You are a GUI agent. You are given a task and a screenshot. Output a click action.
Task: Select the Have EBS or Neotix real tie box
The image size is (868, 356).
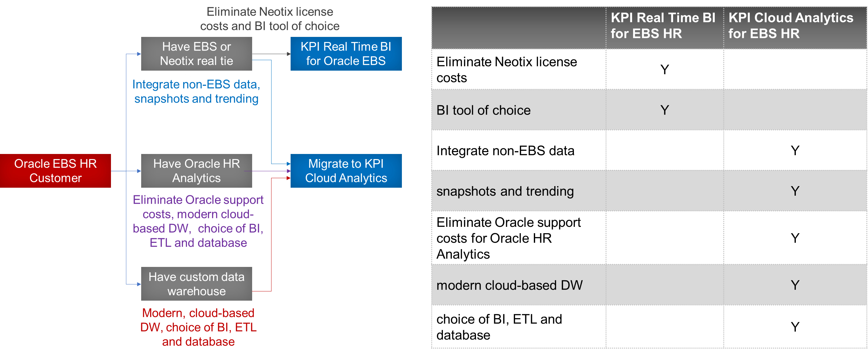(x=196, y=53)
